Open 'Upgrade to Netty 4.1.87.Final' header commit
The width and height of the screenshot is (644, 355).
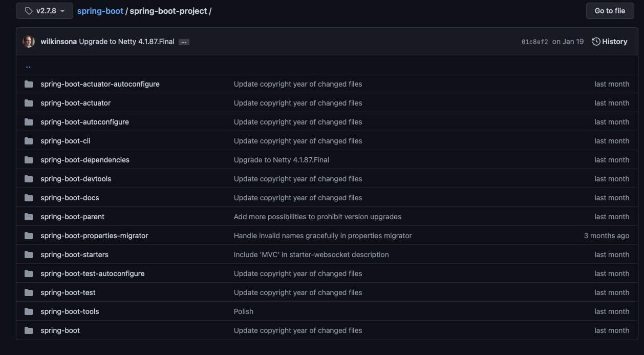(126, 41)
